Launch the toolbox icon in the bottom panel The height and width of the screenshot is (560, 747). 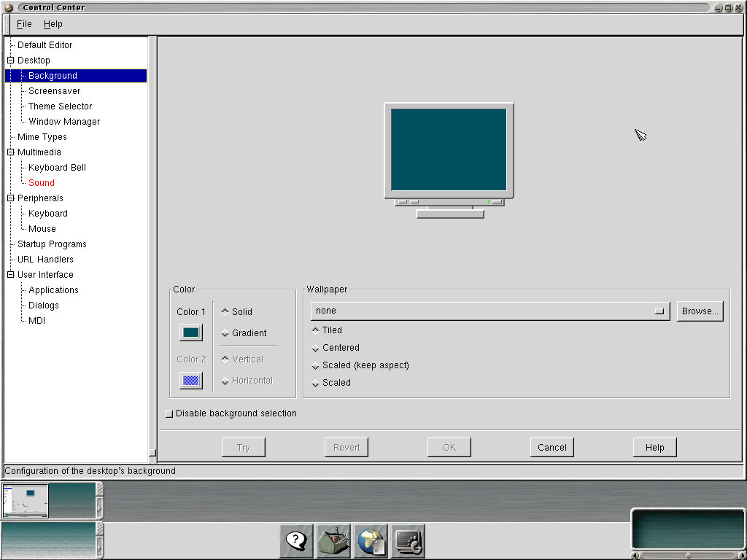click(x=333, y=540)
